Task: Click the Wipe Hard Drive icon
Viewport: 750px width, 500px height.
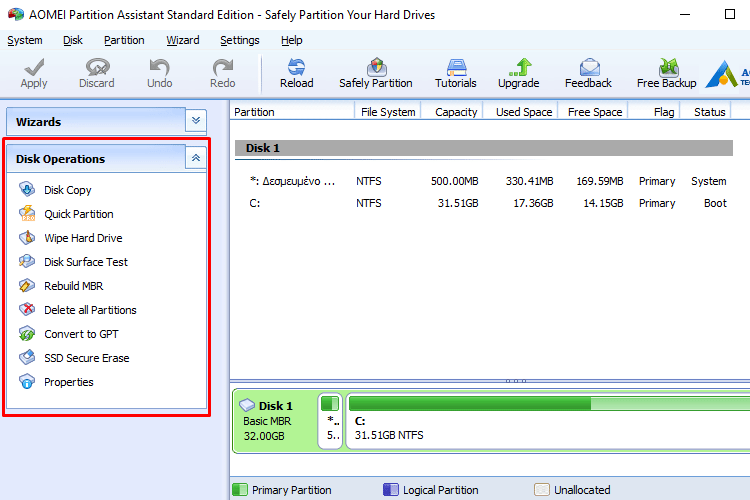Action: pos(27,237)
